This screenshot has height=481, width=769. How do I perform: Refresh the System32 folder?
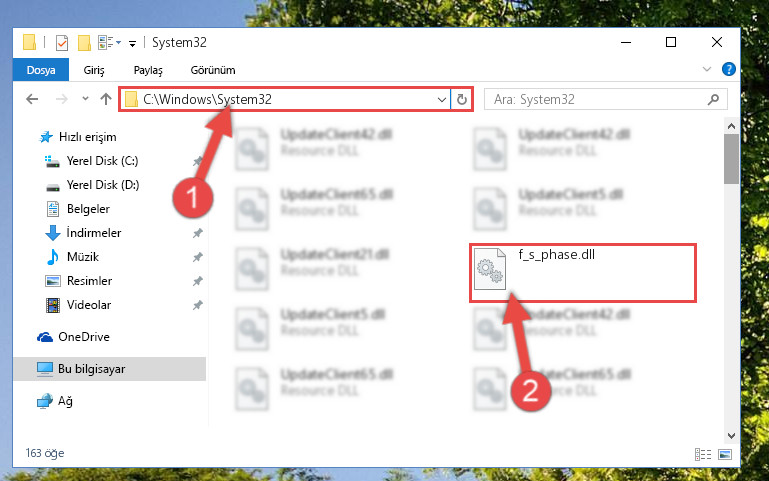(461, 100)
